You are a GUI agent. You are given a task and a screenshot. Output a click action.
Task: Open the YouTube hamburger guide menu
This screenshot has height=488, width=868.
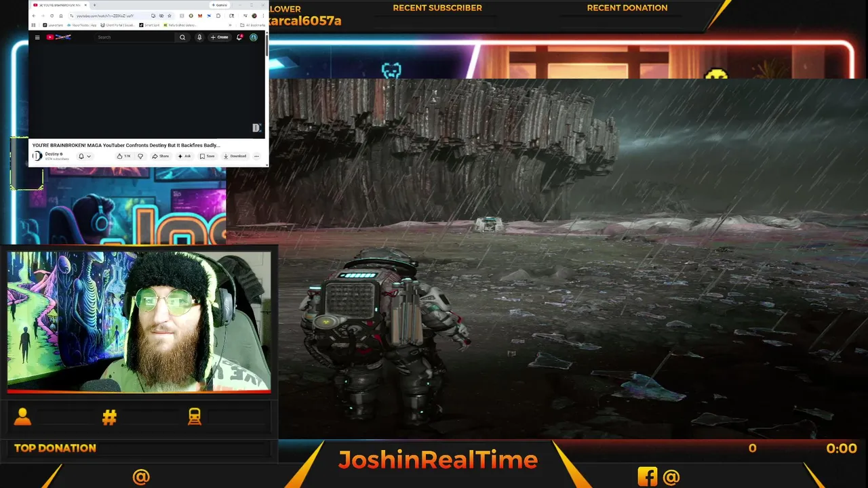tap(37, 37)
